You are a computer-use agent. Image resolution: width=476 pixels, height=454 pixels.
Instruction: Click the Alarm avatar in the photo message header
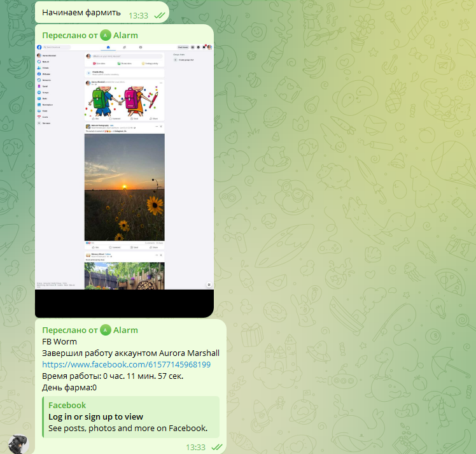pyautogui.click(x=106, y=36)
